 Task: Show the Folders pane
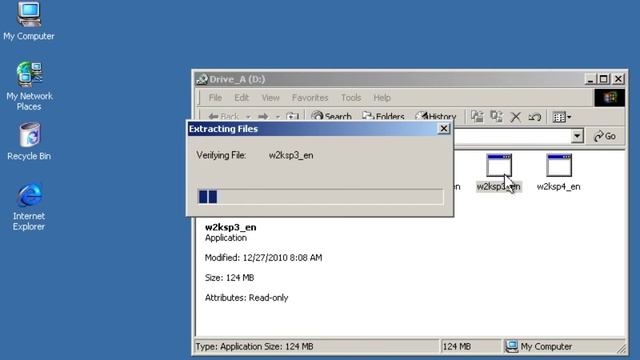383,117
